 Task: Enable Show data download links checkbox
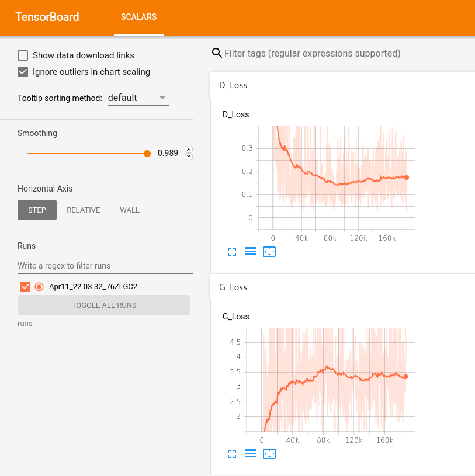coord(23,55)
